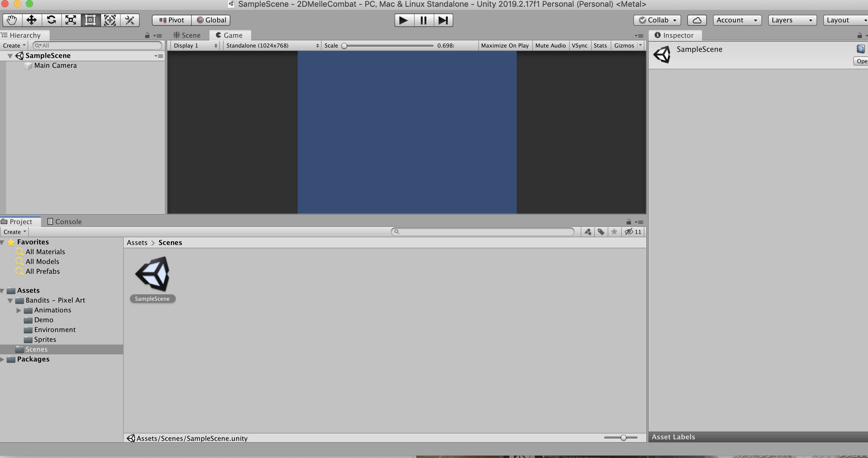Open the SampleScene row options menu

point(159,56)
